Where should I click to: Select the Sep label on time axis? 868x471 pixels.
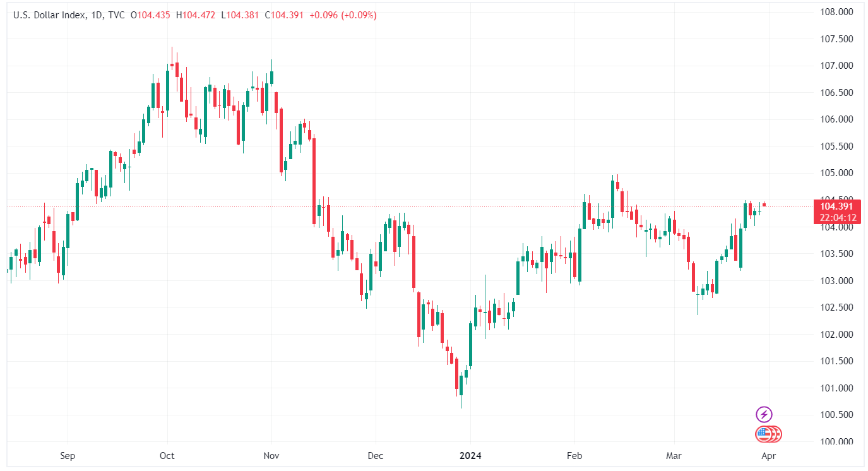tap(68, 456)
